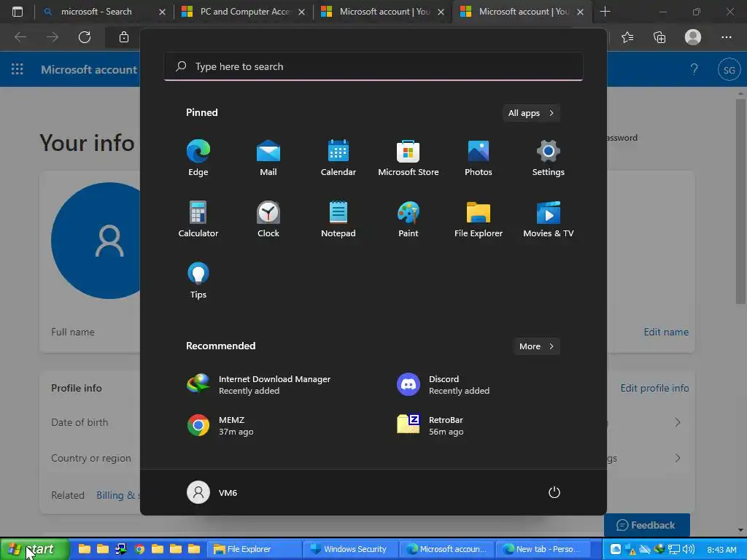Open Edge profile icon
747x560 pixels.
[693, 37]
